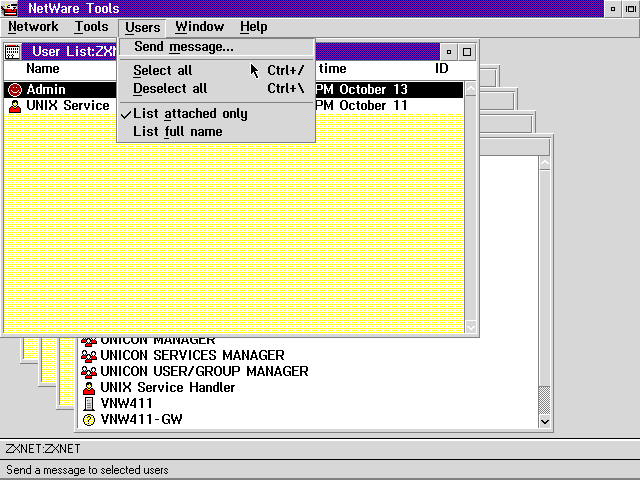The height and width of the screenshot is (480, 640).
Task: Select the Admin user row
Action: pos(234,89)
